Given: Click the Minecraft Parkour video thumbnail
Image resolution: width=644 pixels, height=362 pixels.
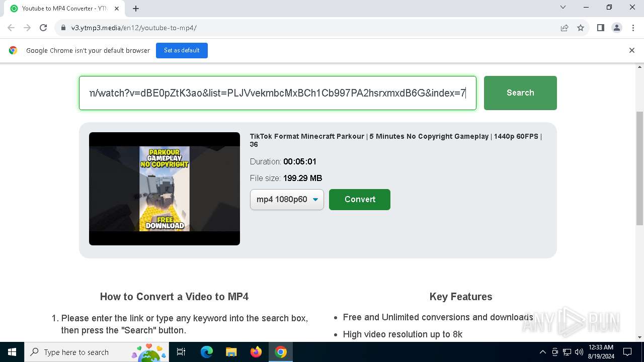Looking at the screenshot, I should [x=165, y=189].
